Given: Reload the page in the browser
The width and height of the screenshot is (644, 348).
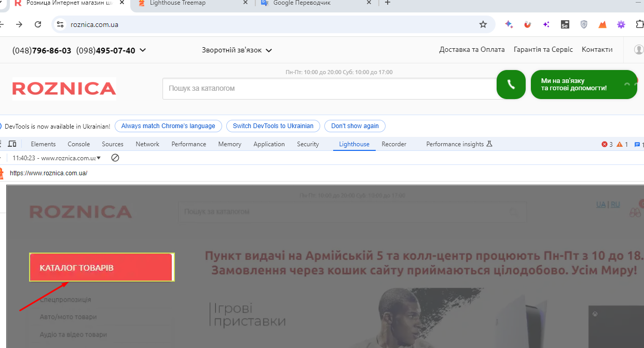Looking at the screenshot, I should point(38,24).
